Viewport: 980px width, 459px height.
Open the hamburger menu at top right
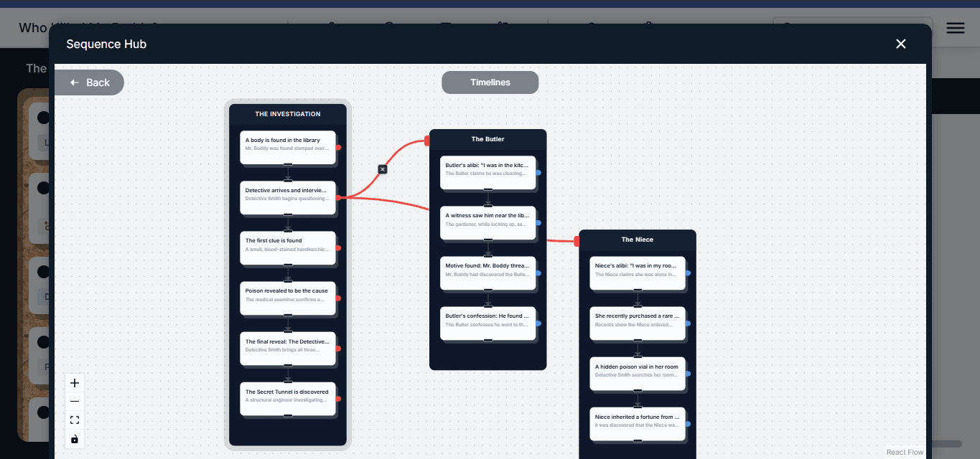click(955, 28)
